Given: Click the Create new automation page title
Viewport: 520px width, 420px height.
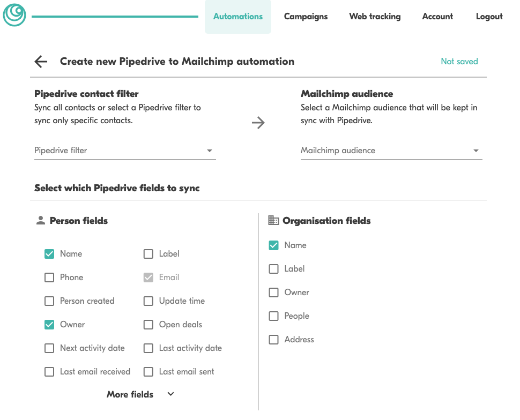Looking at the screenshot, I should coord(177,61).
